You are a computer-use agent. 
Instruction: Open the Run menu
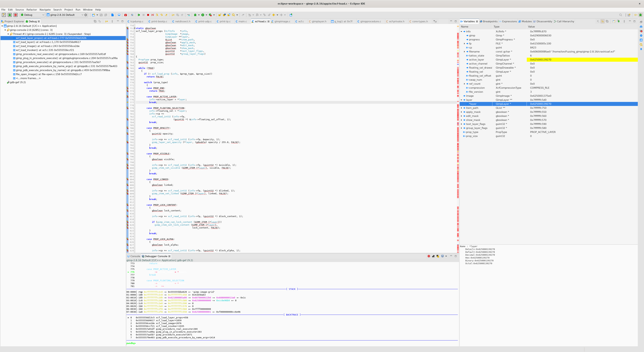pos(78,10)
